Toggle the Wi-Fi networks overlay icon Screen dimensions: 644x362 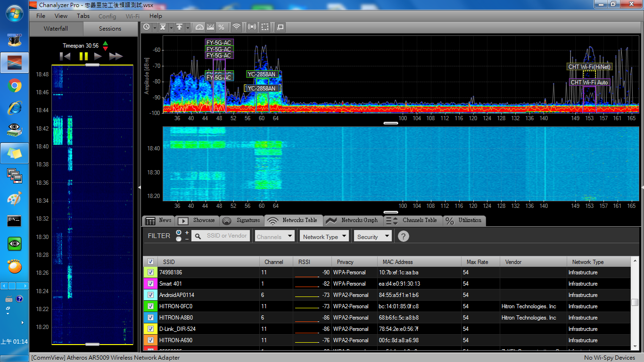237,27
